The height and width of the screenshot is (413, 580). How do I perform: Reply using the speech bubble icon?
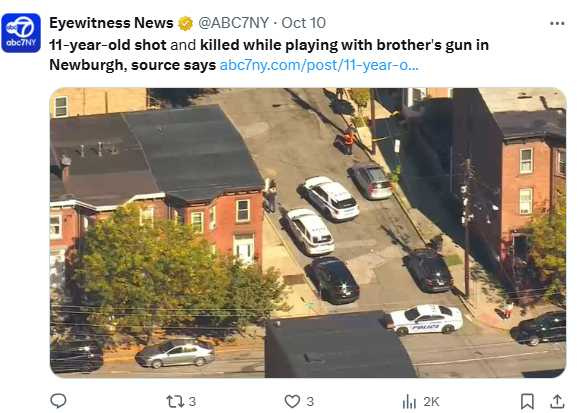point(58,401)
